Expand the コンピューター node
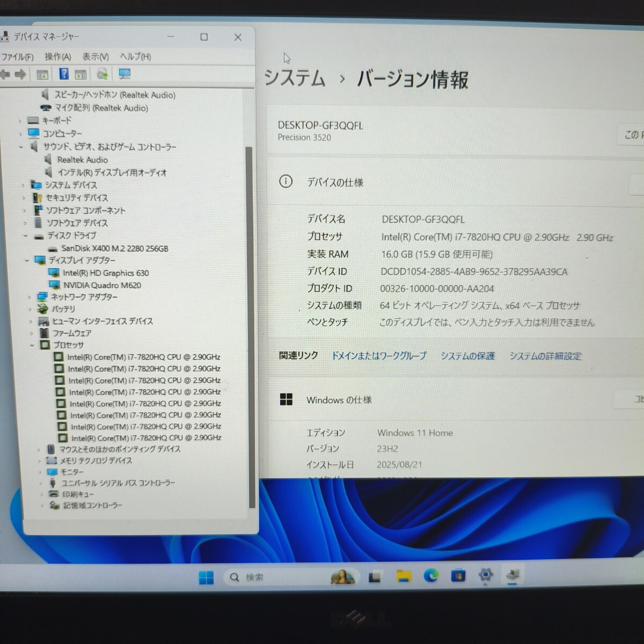The image size is (644, 644). 20,133
